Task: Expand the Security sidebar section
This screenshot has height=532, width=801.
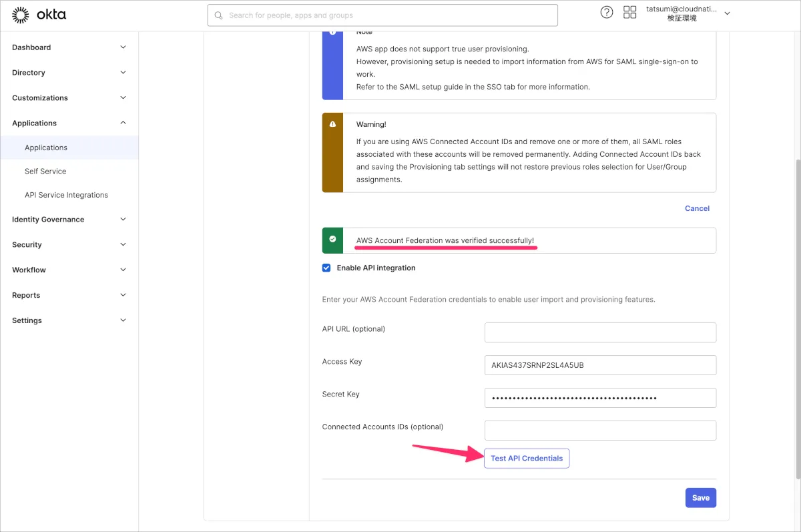Action: coord(69,245)
